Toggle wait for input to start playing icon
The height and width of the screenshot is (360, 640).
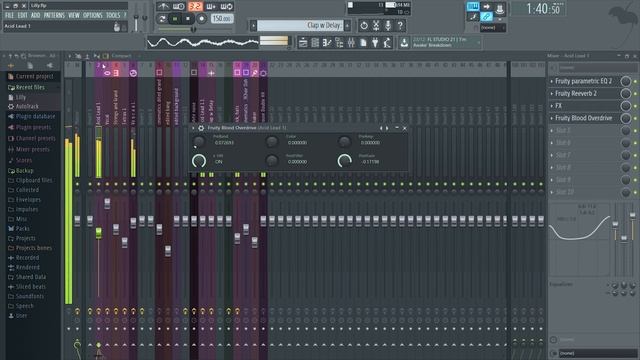coord(179,6)
